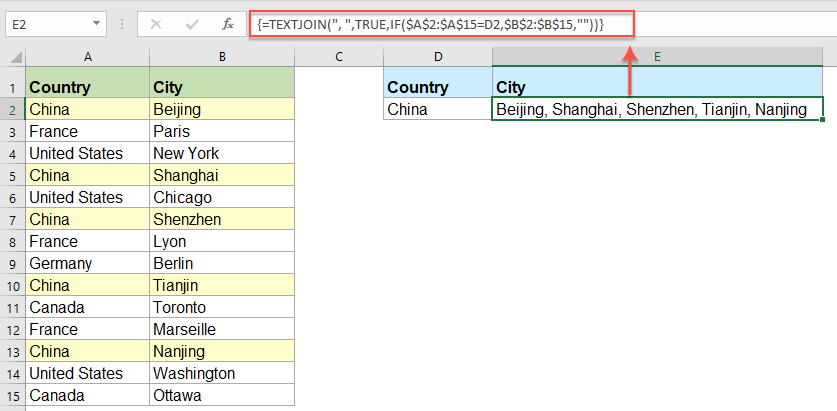
Task: Select the China cell in row 5
Action: click(88, 175)
